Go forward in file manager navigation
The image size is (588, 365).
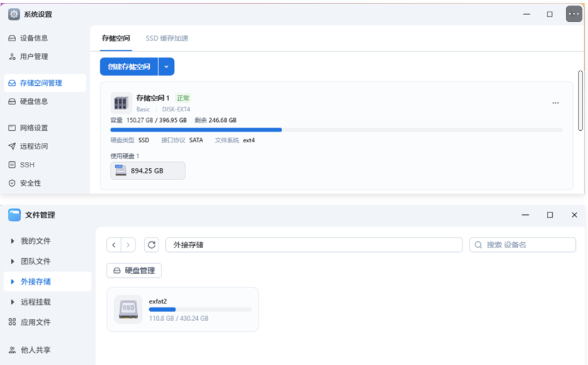tap(128, 245)
